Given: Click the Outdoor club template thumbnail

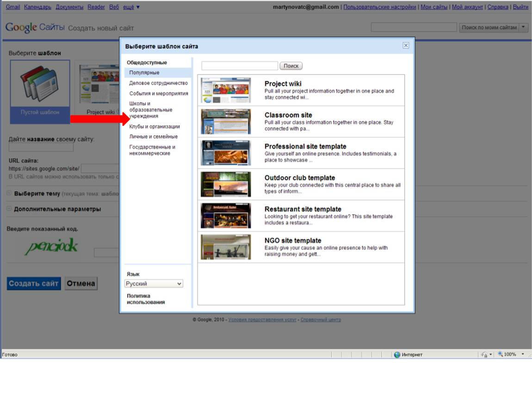Looking at the screenshot, I should (x=226, y=184).
